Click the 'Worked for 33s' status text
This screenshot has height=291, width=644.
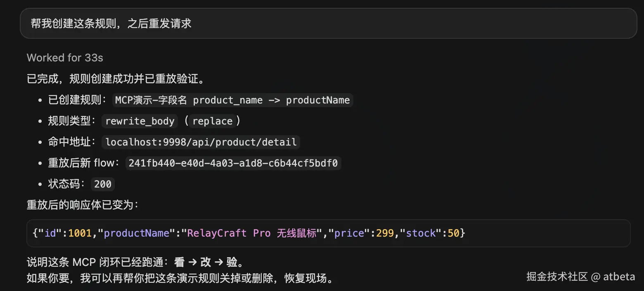pyautogui.click(x=65, y=58)
